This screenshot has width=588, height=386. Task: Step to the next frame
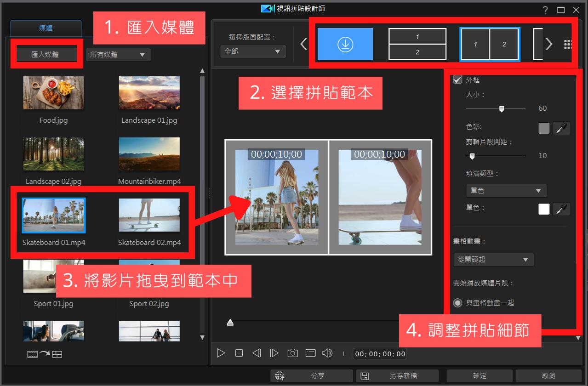click(274, 353)
